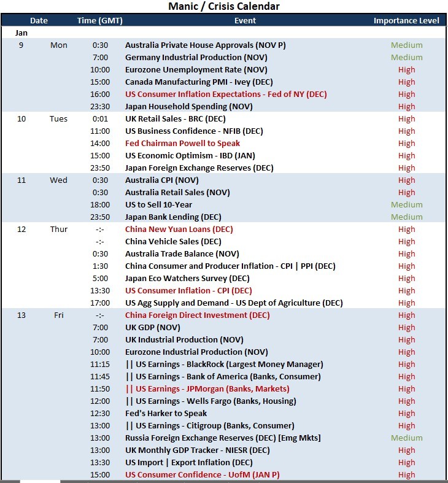Select Eurozone Unemployment Rate (NOV) event
448x483 pixels.
[x=196, y=70]
